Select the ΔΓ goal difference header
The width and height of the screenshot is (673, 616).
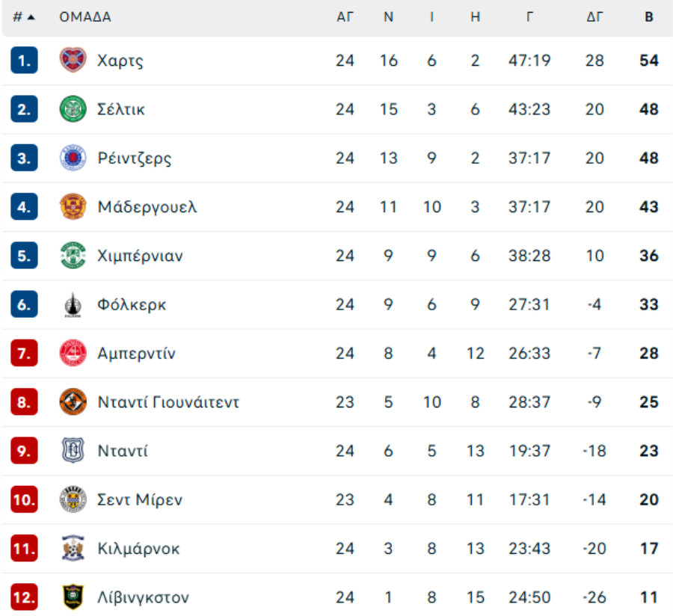(x=594, y=17)
